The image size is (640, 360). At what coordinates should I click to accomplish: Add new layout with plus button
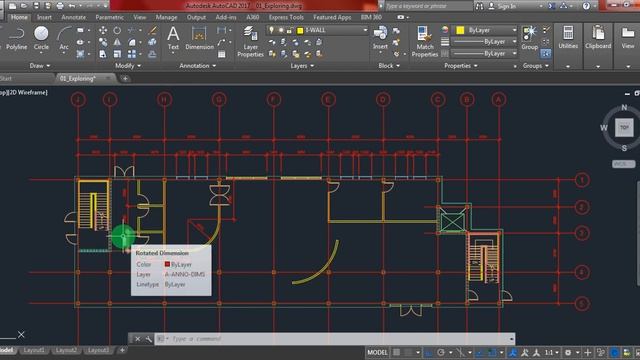[122, 350]
